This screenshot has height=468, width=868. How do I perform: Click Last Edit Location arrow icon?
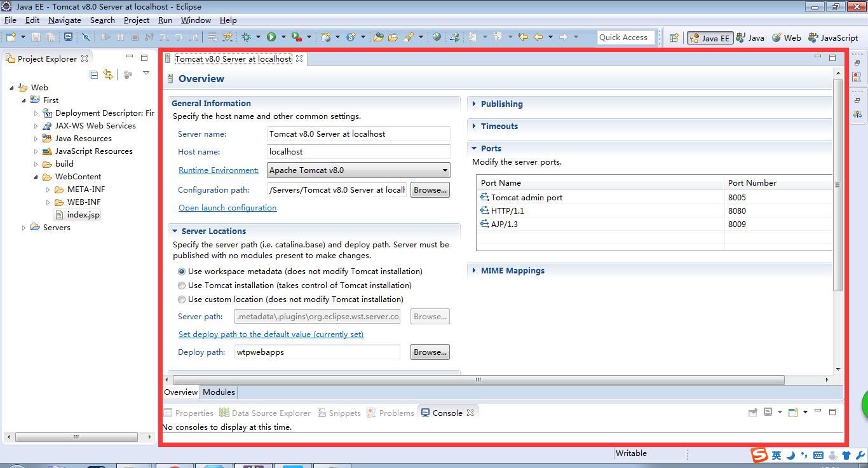pyautogui.click(x=522, y=38)
